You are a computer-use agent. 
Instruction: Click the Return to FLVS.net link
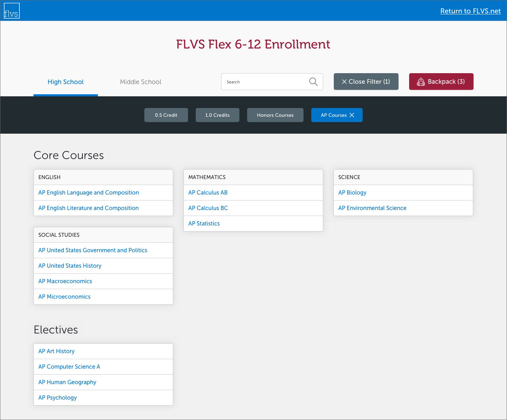pos(470,11)
